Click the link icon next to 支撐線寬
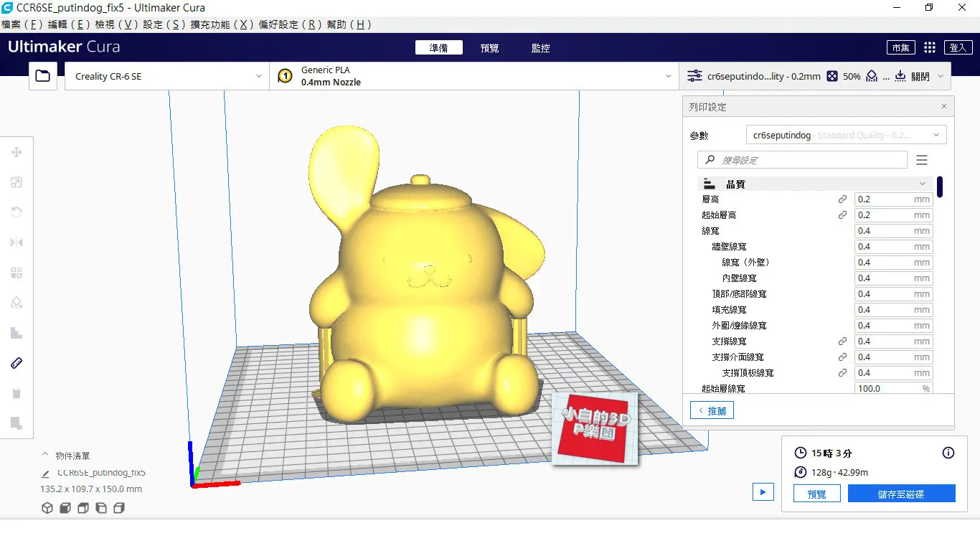Viewport: 980px width, 551px height. 843,342
